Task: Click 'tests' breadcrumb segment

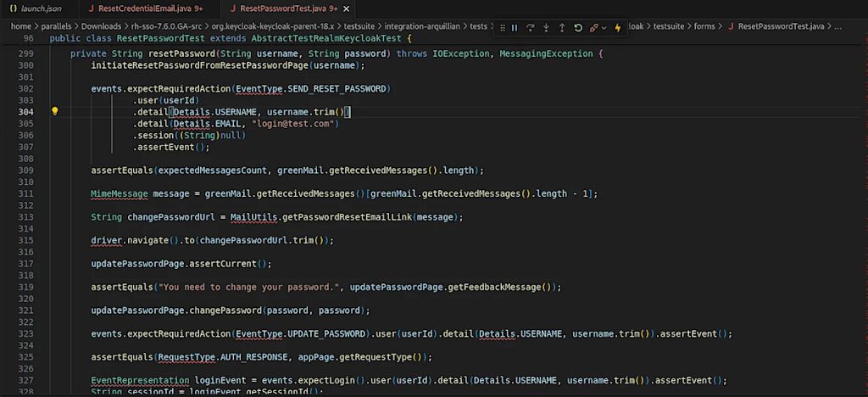Action: (x=479, y=26)
